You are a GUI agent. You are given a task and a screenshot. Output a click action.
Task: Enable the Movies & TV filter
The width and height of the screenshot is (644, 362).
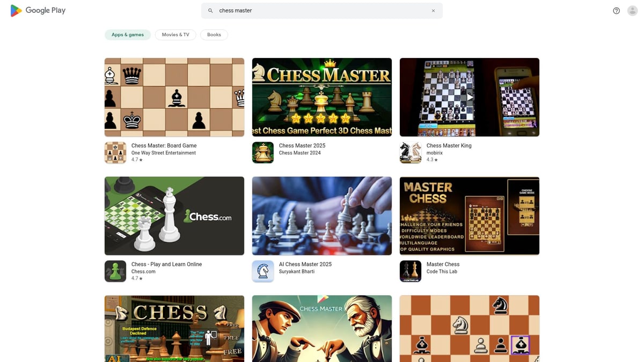(x=175, y=34)
